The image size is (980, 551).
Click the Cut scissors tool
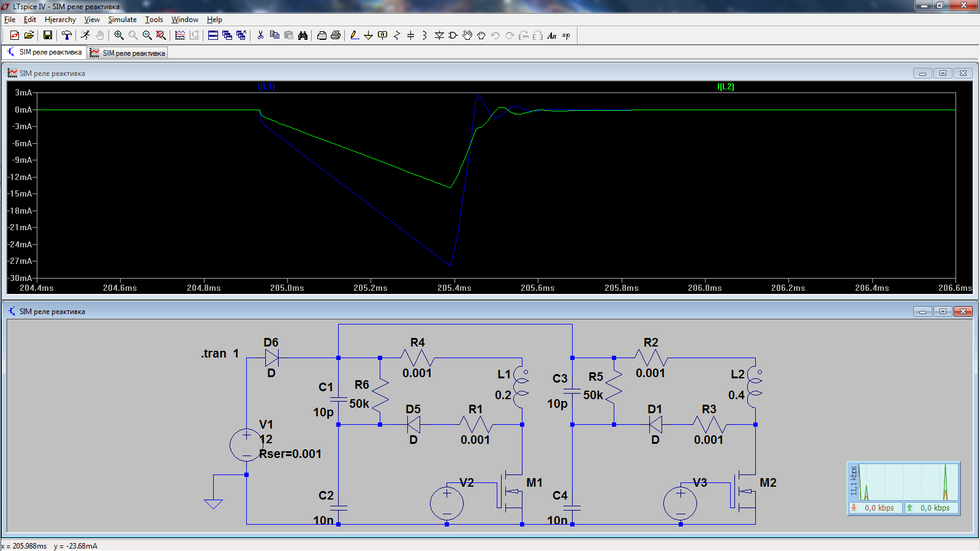coord(260,36)
